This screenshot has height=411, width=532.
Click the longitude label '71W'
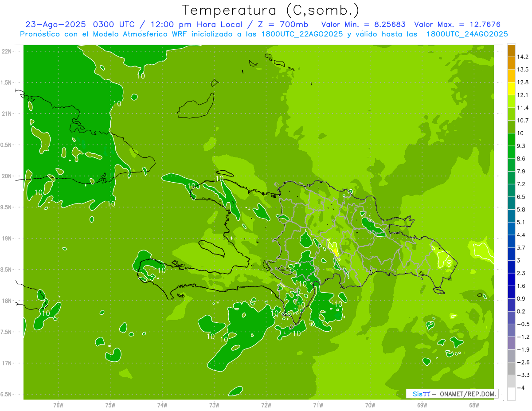[318, 405]
